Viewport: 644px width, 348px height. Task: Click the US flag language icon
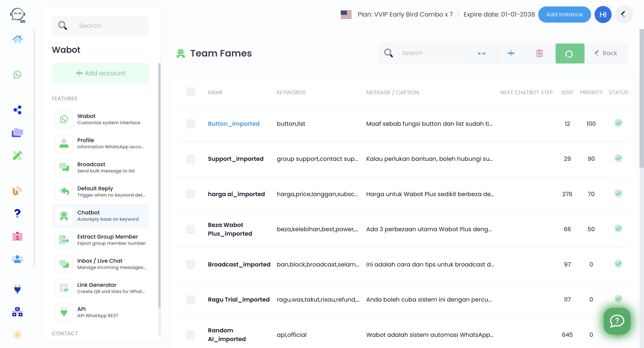[x=346, y=15]
